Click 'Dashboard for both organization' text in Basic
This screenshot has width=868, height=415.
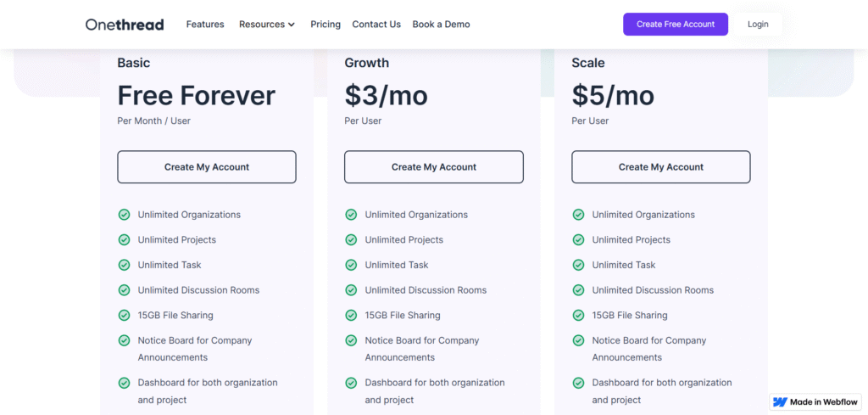click(208, 382)
